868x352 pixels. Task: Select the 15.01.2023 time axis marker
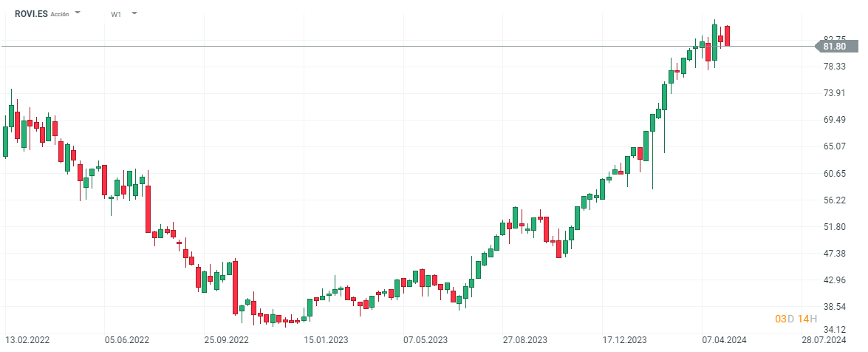[x=326, y=340]
